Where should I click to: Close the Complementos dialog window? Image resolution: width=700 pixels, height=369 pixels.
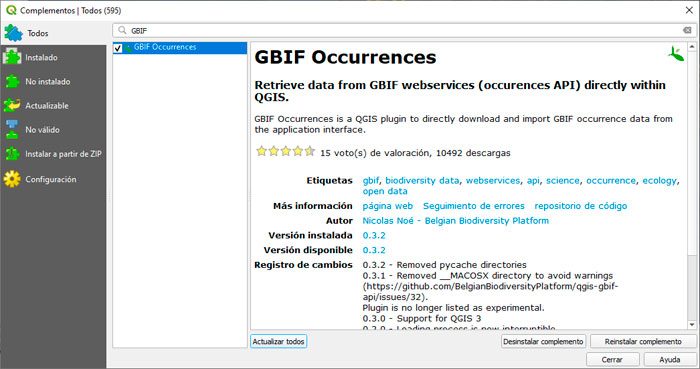[x=689, y=10]
